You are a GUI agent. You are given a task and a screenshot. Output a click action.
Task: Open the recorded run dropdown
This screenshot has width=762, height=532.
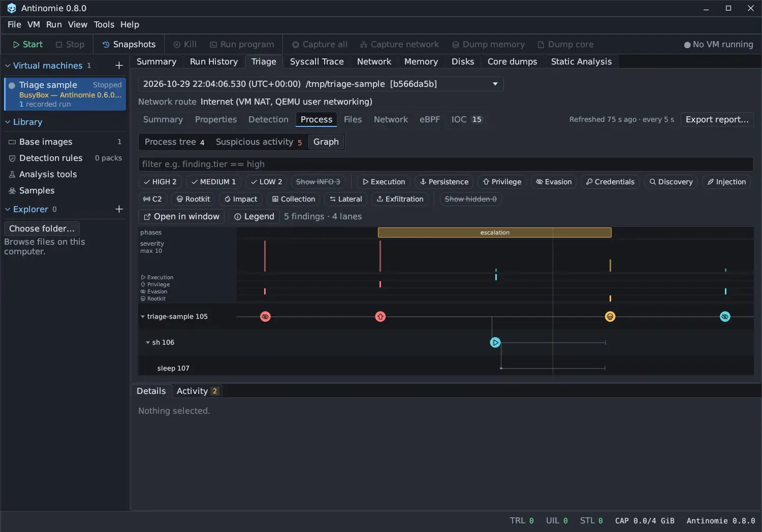(x=321, y=84)
